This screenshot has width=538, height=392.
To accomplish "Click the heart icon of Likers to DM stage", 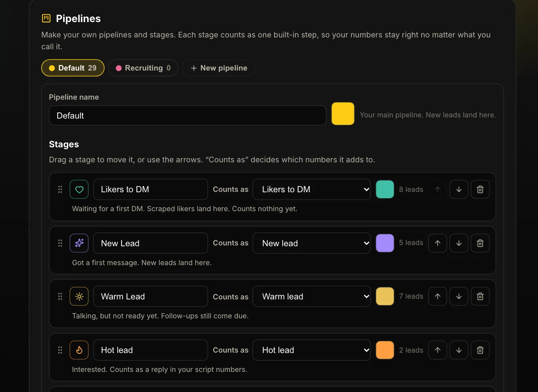I will (x=79, y=189).
